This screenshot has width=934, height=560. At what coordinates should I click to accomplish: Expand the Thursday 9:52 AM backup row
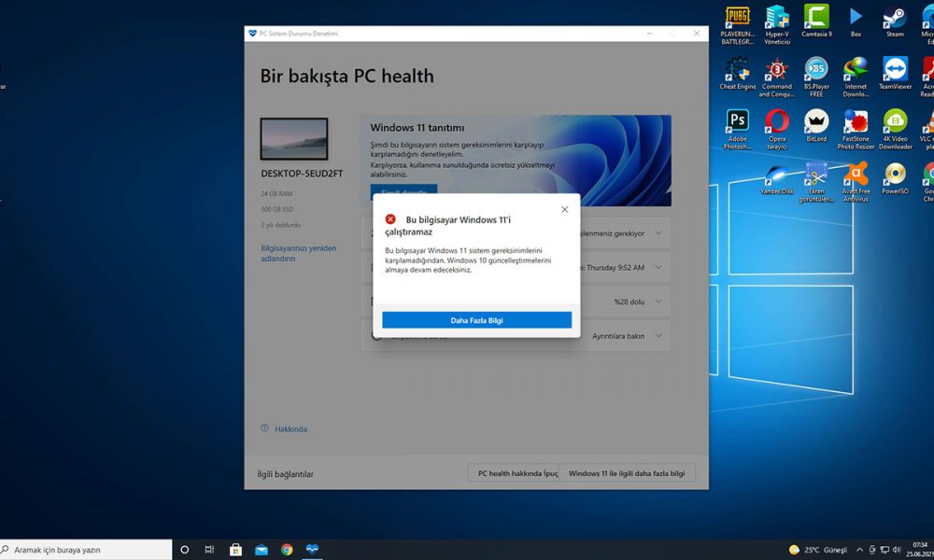click(x=657, y=267)
